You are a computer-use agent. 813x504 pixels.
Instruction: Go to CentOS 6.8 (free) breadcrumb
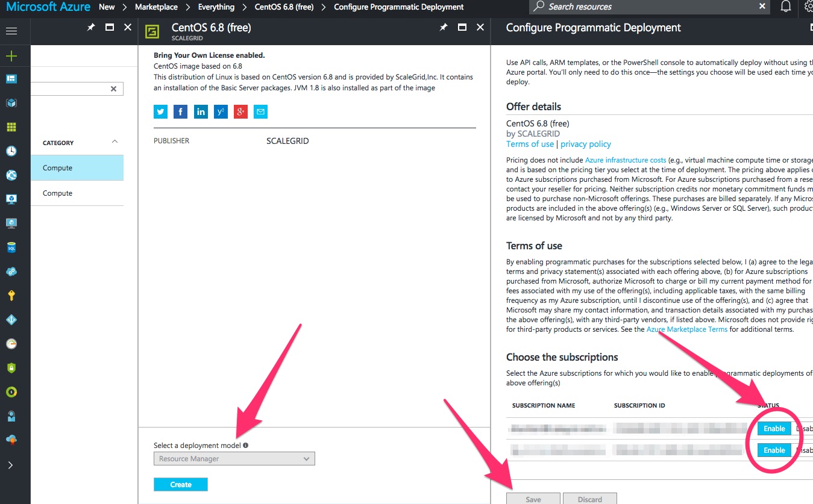284,7
